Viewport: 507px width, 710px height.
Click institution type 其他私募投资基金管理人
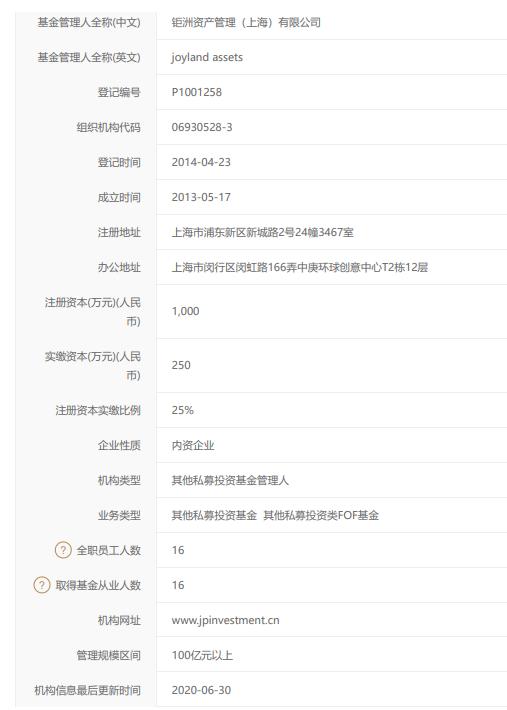pos(230,480)
